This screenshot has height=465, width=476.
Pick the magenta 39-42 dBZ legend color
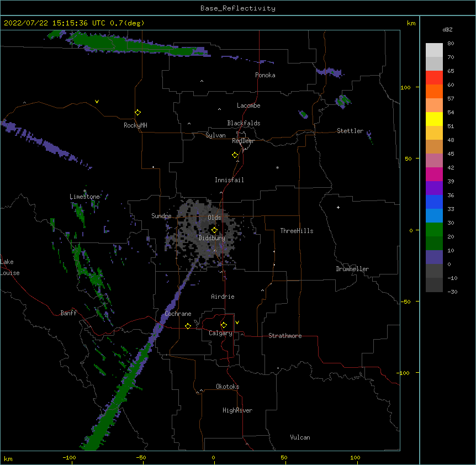434,175
